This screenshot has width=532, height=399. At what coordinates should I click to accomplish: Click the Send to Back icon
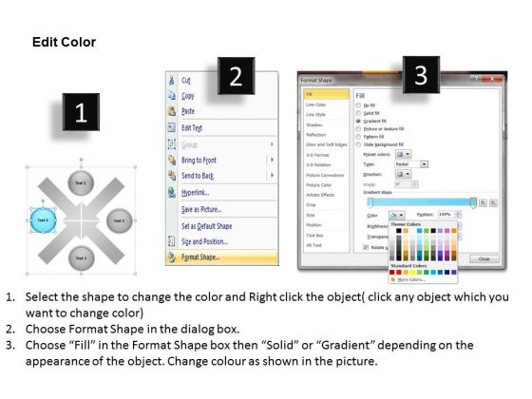[172, 176]
